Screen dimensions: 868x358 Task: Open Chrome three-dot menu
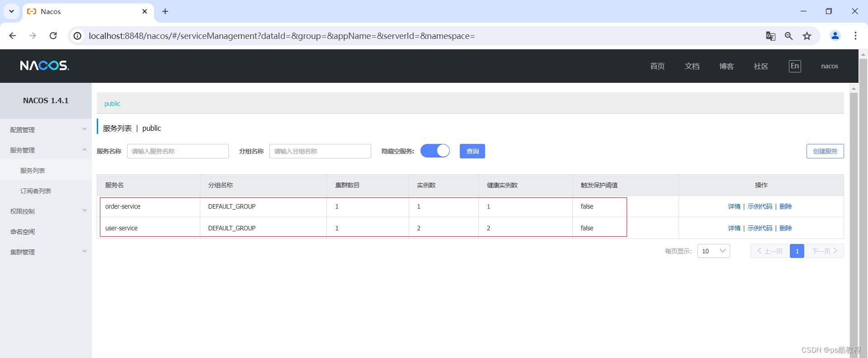(855, 36)
